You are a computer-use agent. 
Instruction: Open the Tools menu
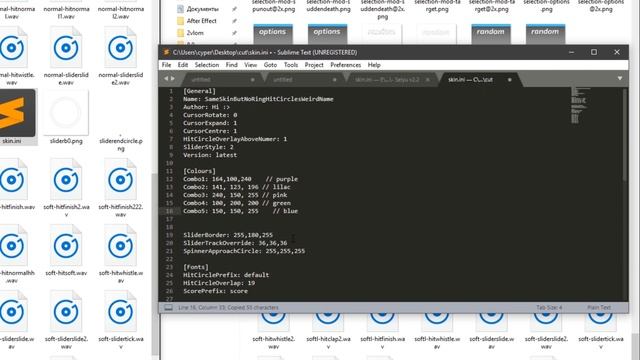coord(291,65)
